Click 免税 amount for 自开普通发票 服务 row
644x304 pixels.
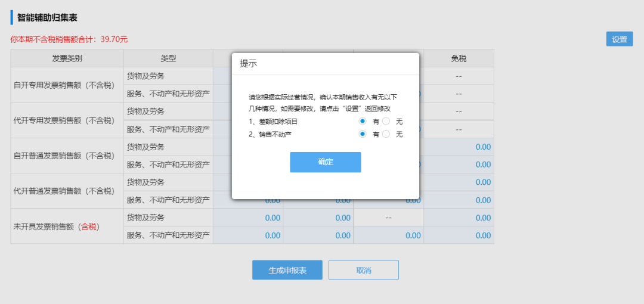[x=459, y=165]
